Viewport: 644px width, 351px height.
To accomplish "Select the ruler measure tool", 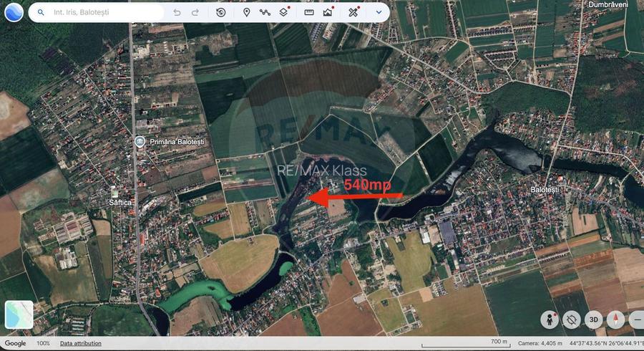I will (x=309, y=13).
